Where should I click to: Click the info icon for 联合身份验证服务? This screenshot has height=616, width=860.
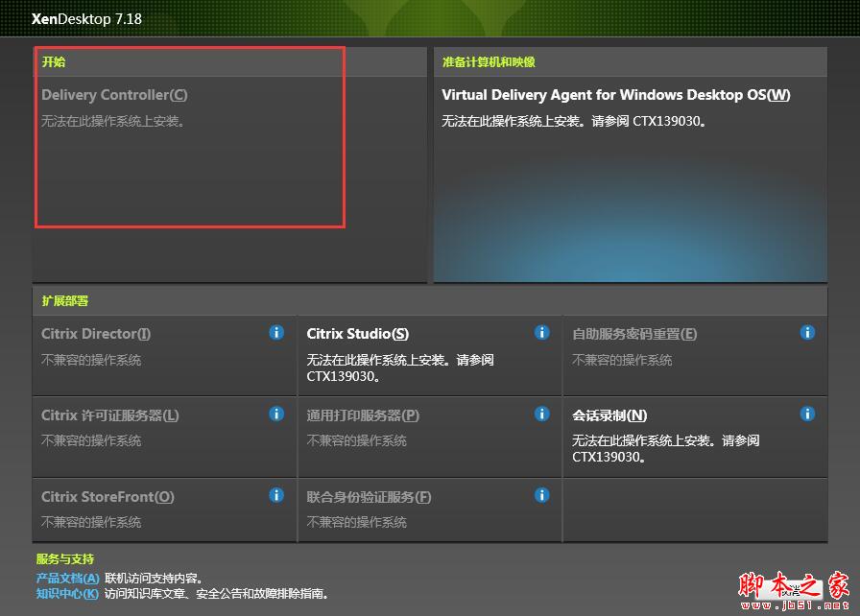coord(542,495)
